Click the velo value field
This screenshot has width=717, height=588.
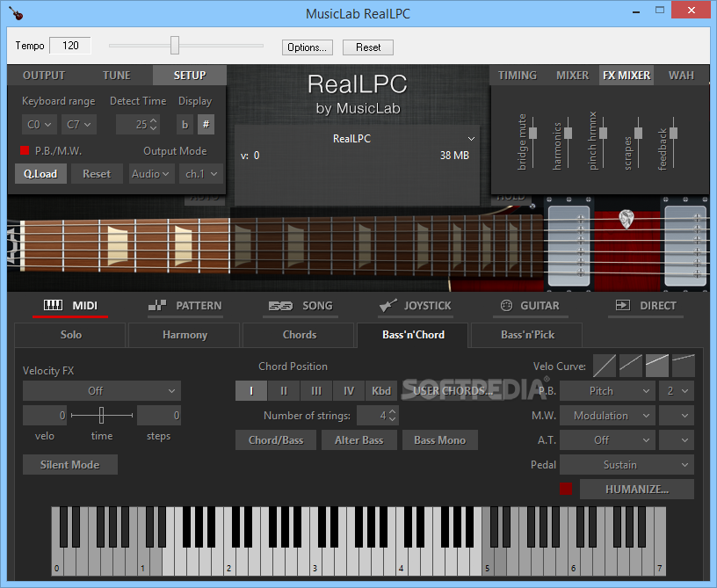click(45, 415)
